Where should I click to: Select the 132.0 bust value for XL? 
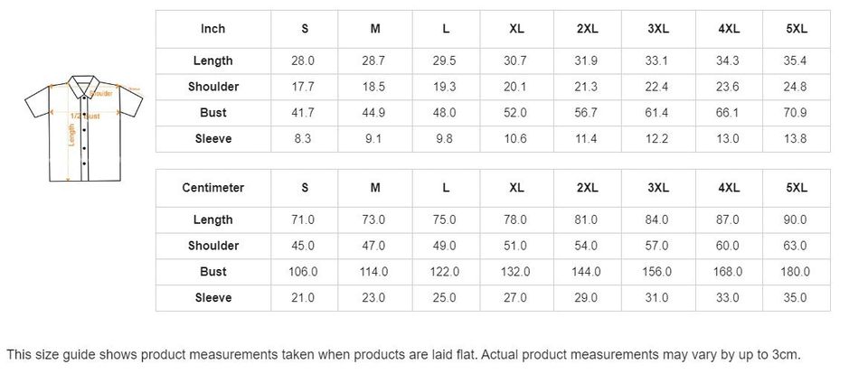tap(516, 272)
